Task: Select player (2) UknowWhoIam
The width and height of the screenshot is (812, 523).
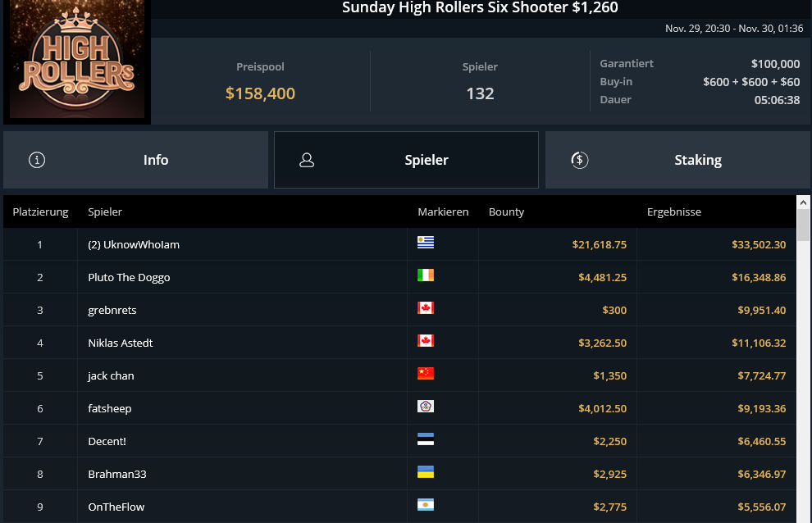Action: click(134, 244)
